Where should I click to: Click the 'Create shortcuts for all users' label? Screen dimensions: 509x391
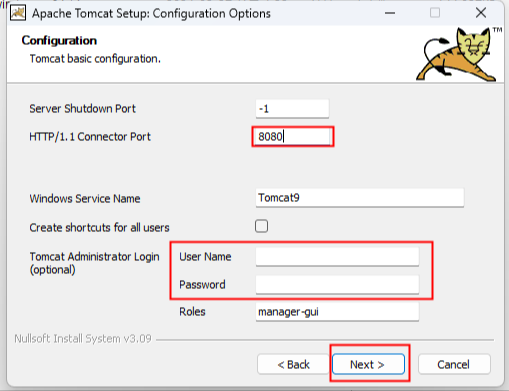tap(99, 228)
